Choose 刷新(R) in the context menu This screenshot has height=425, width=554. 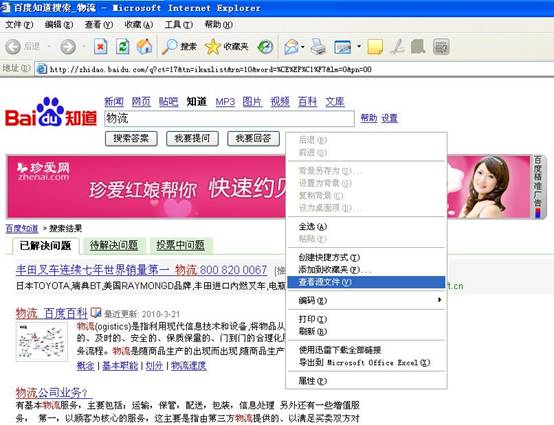pos(366,331)
